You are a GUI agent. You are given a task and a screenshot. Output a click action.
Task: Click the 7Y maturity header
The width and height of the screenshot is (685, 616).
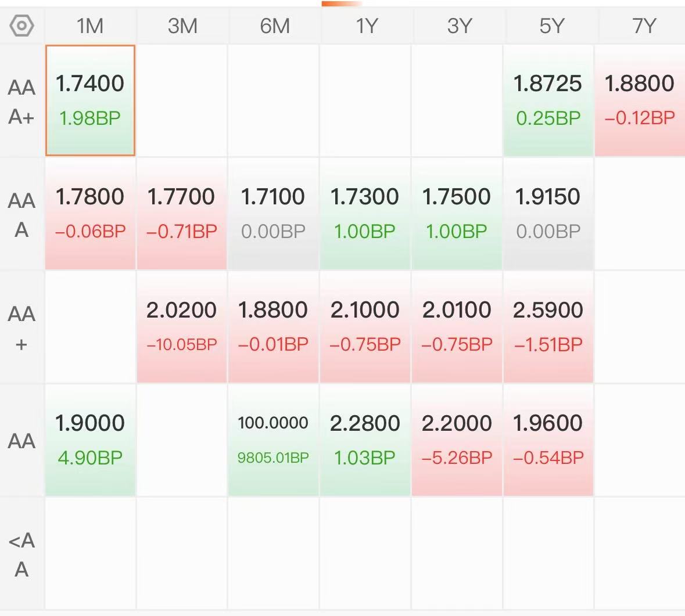644,26
